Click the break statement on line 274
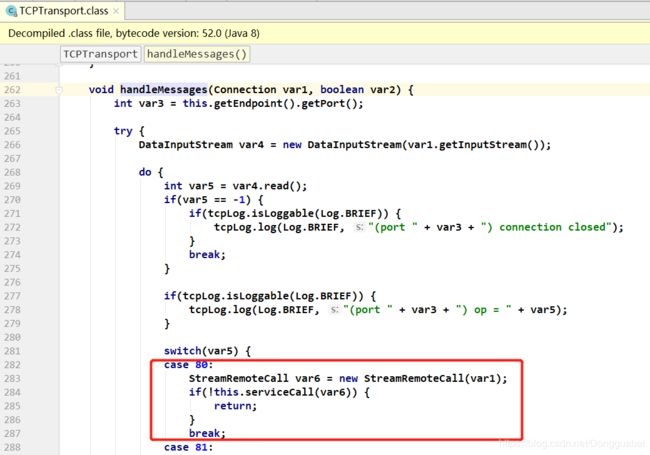Screen dimensions: 650x455 pos(207,254)
